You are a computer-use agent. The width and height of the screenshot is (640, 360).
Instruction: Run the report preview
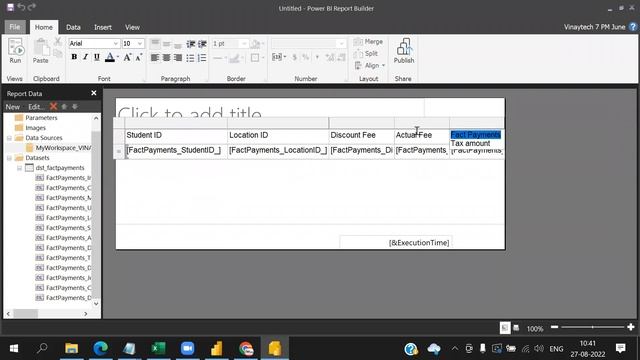[x=15, y=51]
